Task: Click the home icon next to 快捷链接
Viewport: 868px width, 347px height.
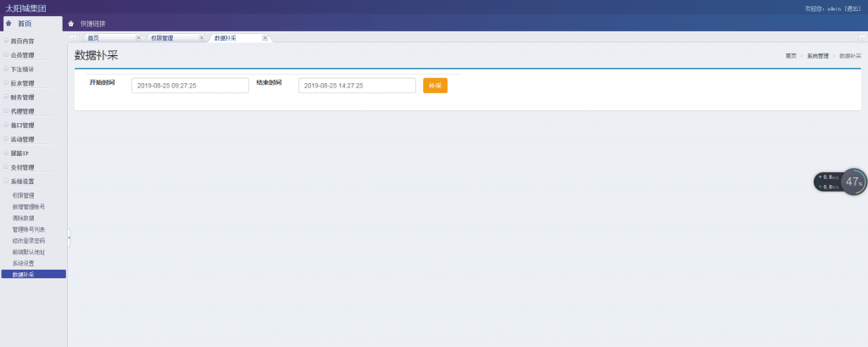Action: tap(71, 24)
